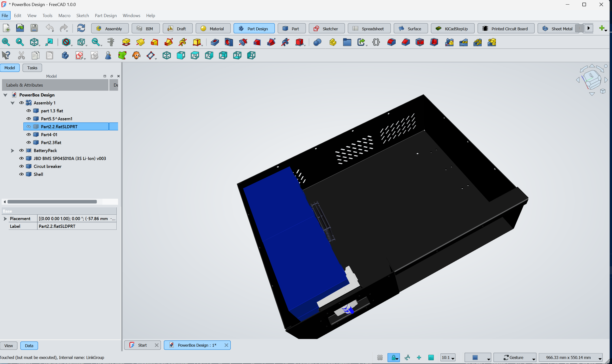Toggle visibility of the Shell object
This screenshot has width=612, height=364.
pos(21,174)
